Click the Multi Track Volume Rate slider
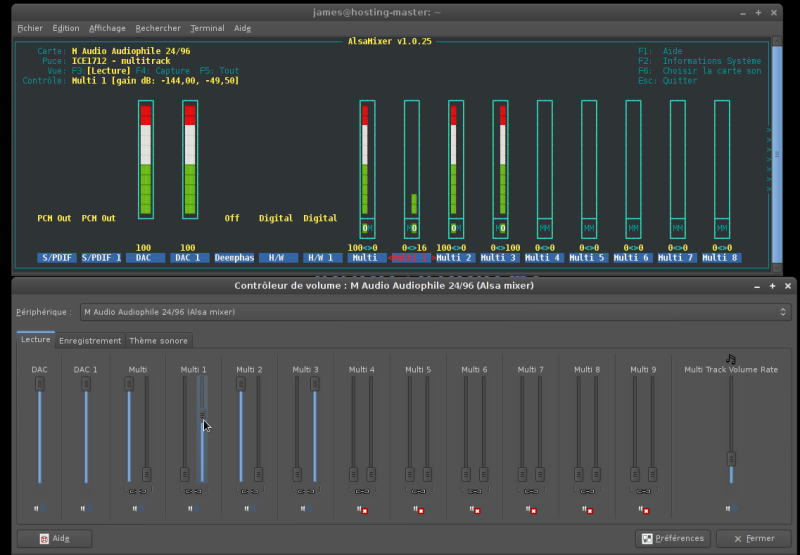The width and height of the screenshot is (800, 555). click(x=731, y=458)
